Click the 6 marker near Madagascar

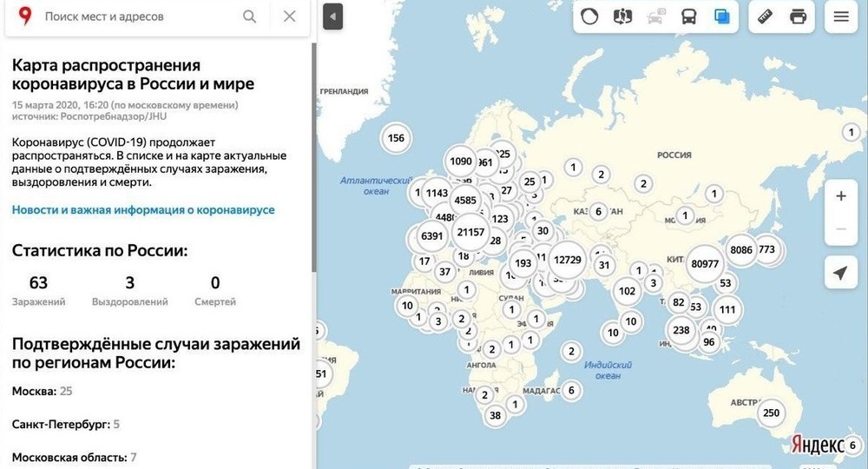click(x=572, y=390)
